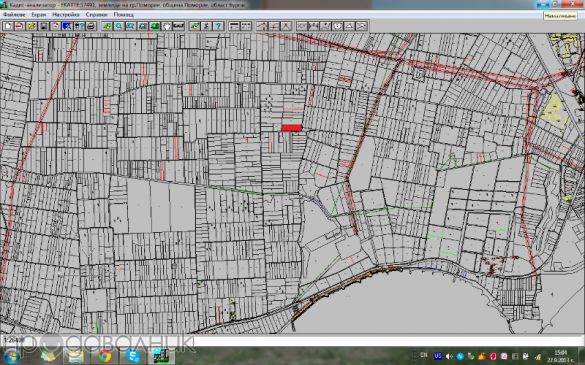Select the dark ruler measure tool
Image resolution: width=585 pixels, height=365 pixels.
tap(179, 26)
